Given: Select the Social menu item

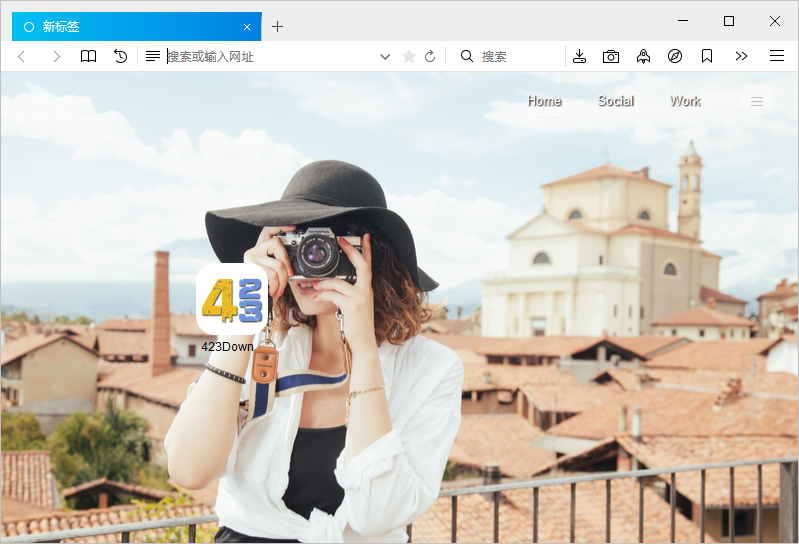Looking at the screenshot, I should tap(616, 101).
